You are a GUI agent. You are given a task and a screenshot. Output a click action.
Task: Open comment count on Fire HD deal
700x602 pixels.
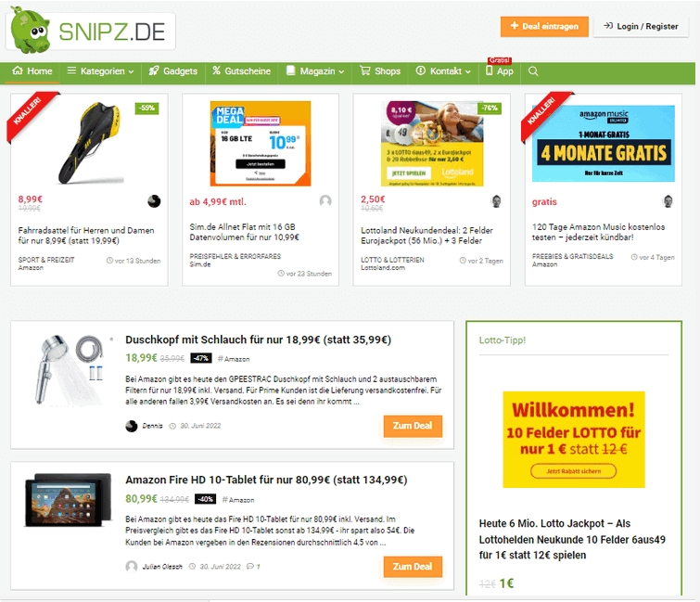click(253, 566)
